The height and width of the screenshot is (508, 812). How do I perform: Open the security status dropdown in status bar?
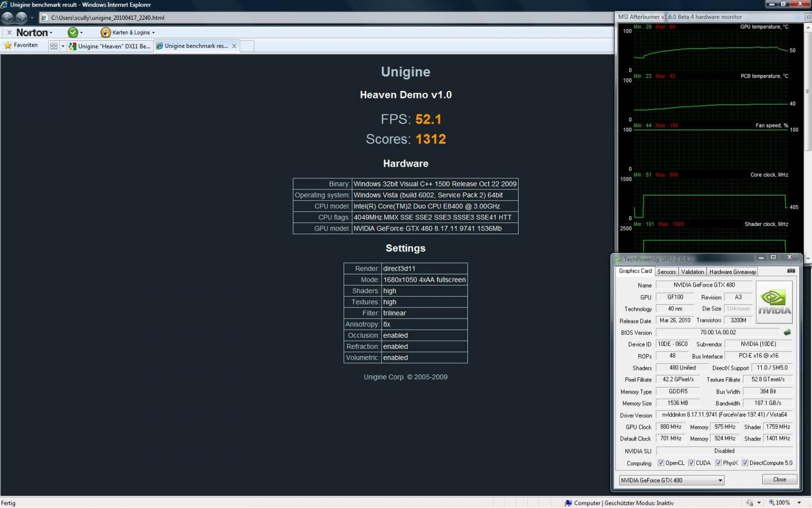(x=759, y=503)
